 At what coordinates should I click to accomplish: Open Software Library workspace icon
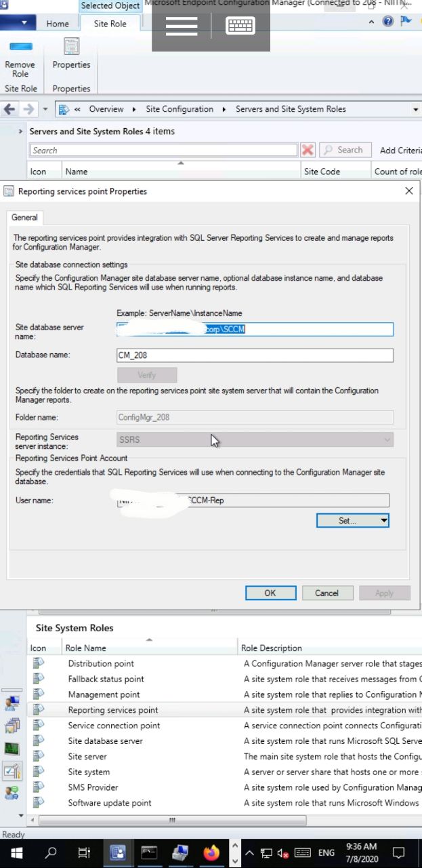coord(12,726)
